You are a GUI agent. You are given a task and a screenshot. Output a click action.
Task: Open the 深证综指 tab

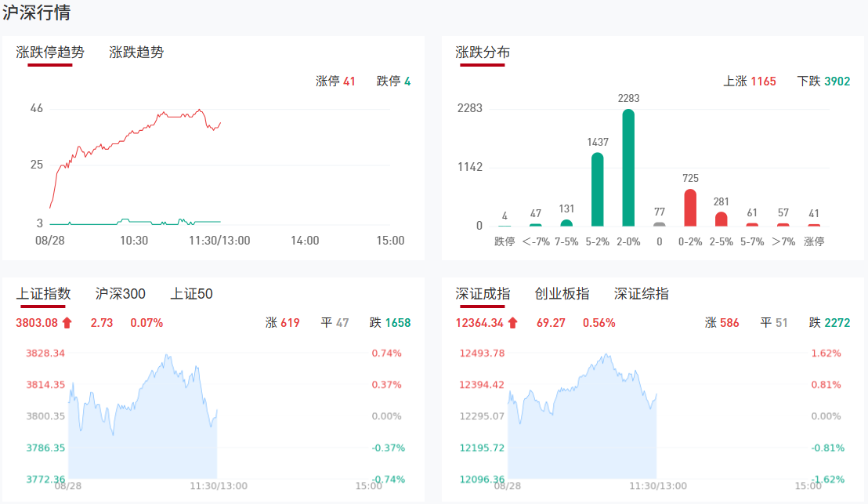(x=642, y=294)
